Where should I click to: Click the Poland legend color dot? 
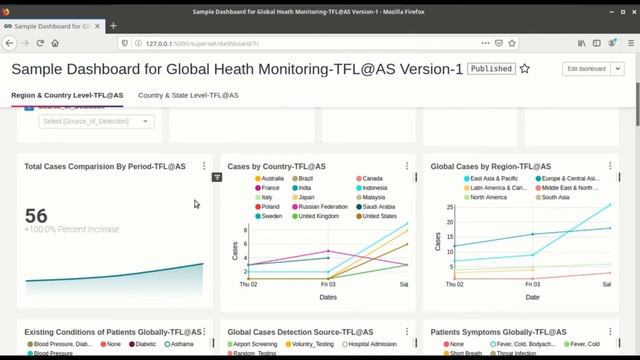point(258,207)
